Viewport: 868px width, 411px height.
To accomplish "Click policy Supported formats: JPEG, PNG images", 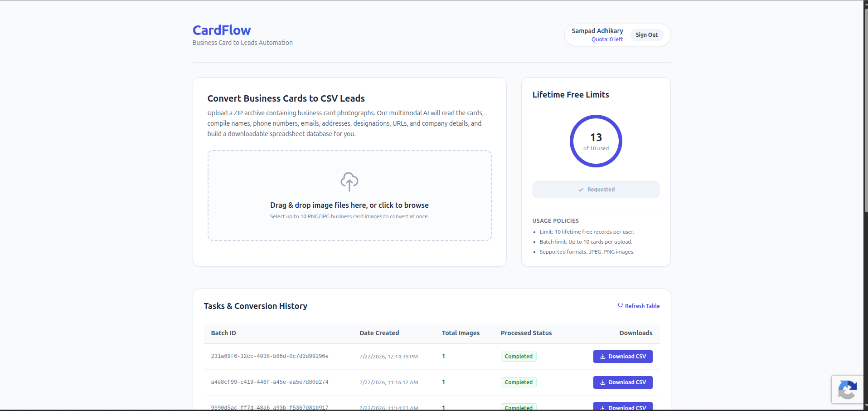I will pos(587,252).
